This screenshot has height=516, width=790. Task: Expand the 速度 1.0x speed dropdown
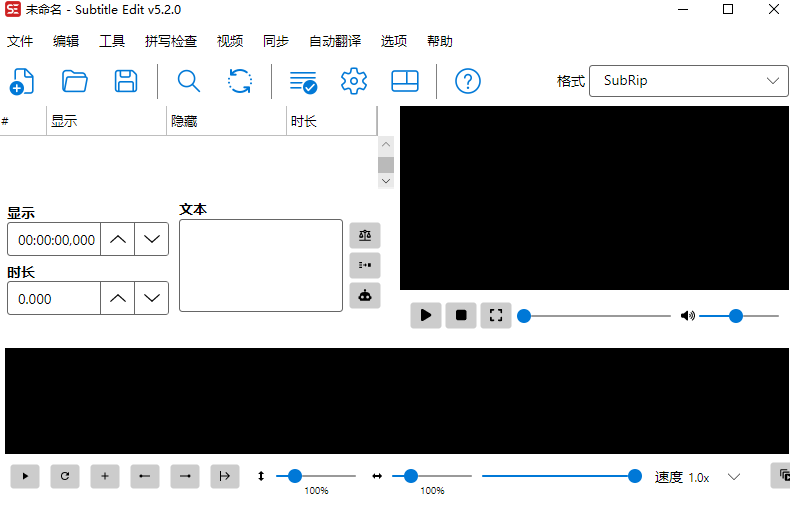[x=734, y=477]
